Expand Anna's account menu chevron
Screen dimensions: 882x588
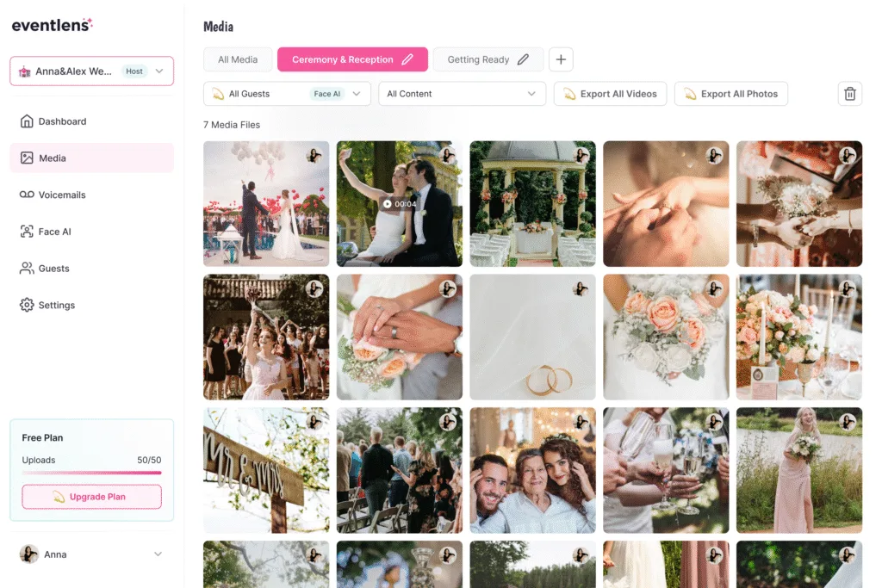pos(158,554)
